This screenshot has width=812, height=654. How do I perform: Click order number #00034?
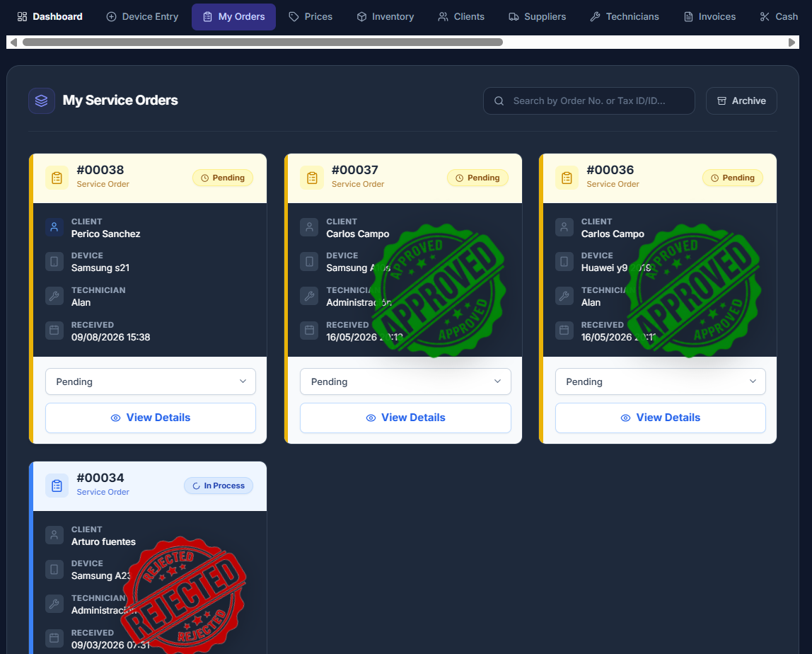click(100, 478)
